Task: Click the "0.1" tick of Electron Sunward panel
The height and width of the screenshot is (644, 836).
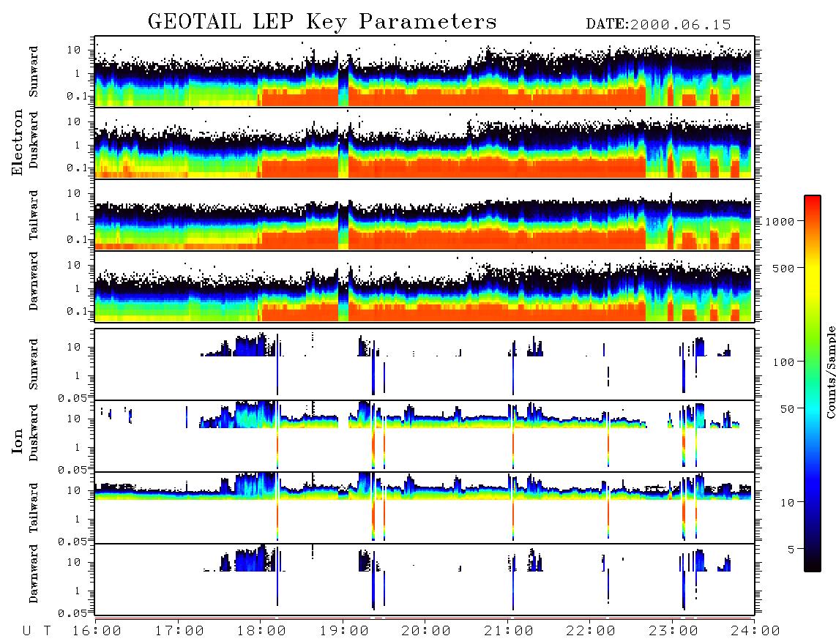Action: 78,97
